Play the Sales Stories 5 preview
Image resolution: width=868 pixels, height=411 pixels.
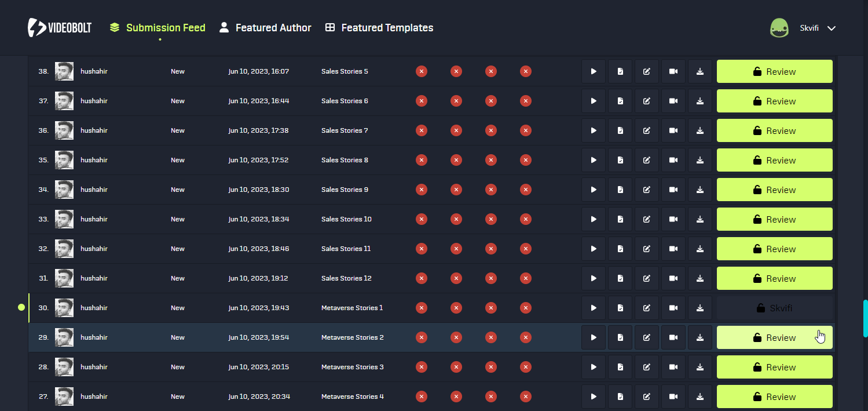pos(594,72)
